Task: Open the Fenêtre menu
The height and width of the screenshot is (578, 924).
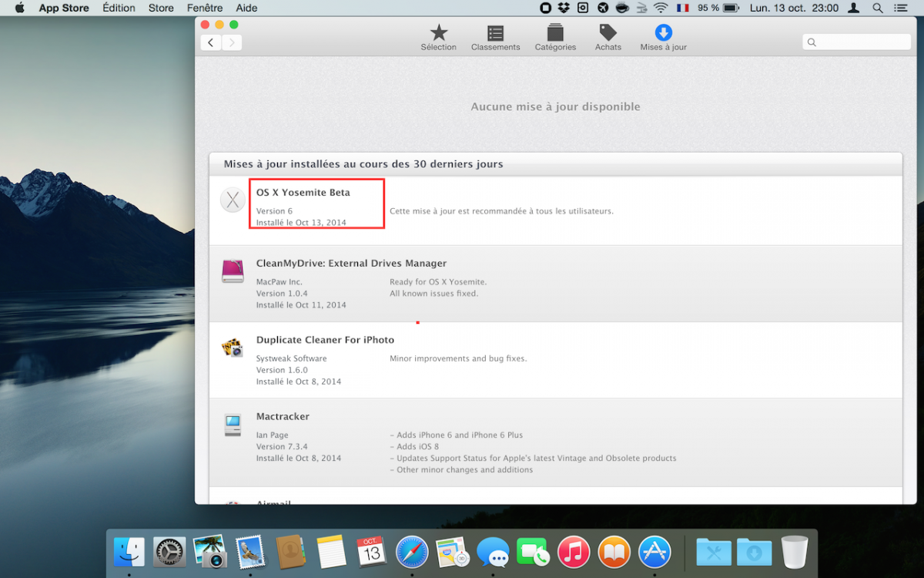Action: pos(205,8)
